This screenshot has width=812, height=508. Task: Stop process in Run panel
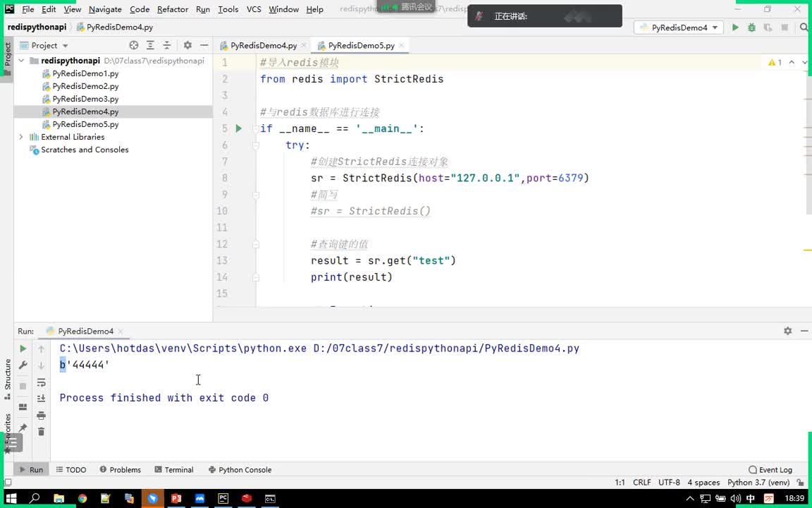tap(23, 386)
